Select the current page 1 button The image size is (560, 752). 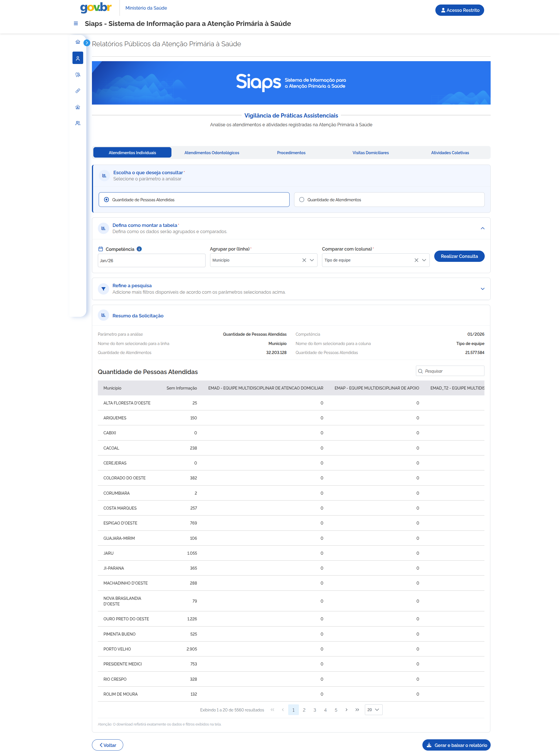293,710
